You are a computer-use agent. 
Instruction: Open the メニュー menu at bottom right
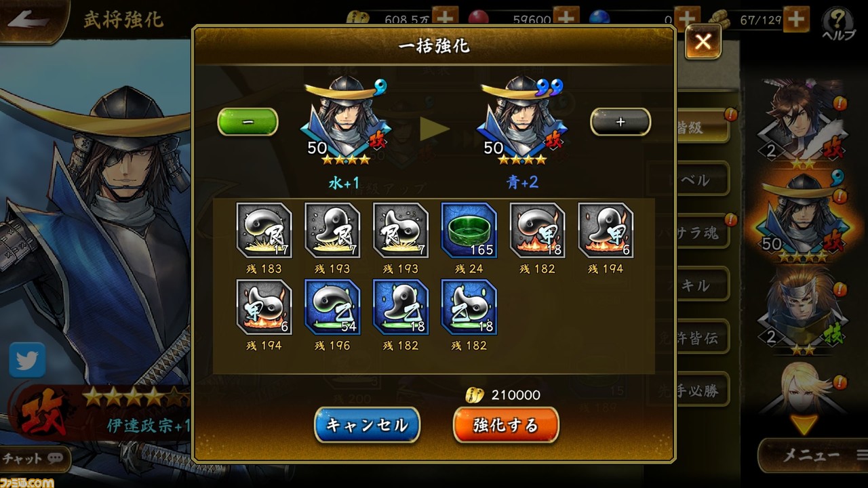click(x=812, y=455)
